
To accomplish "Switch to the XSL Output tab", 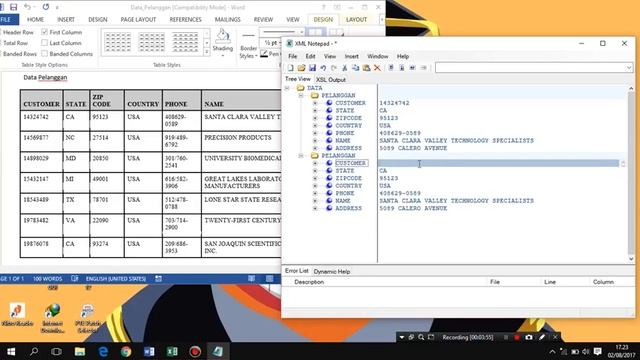I will [331, 80].
